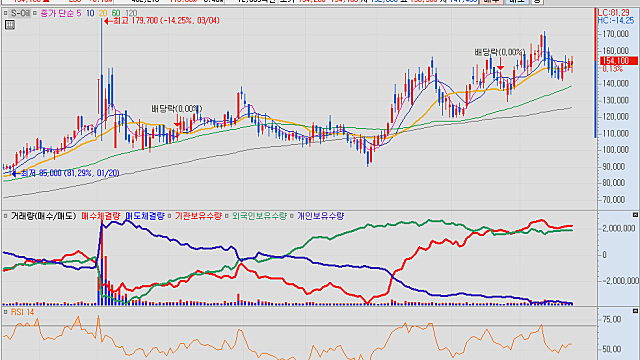Select the 5-day moving average label
Viewport: 640px width, 360px height.
coord(79,13)
